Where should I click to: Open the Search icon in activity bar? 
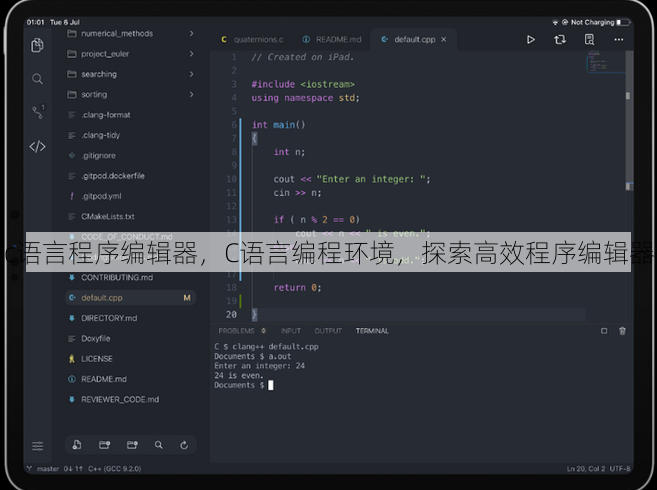(37, 79)
